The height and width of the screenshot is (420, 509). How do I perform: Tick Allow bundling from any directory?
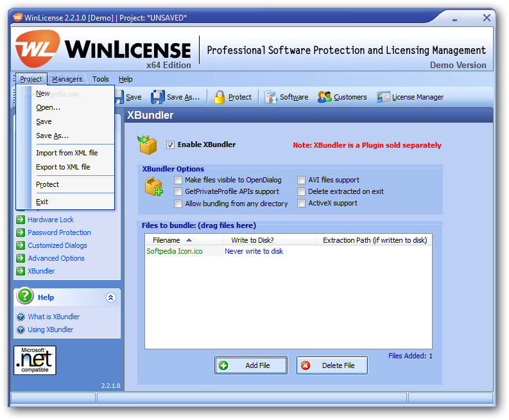pyautogui.click(x=178, y=204)
